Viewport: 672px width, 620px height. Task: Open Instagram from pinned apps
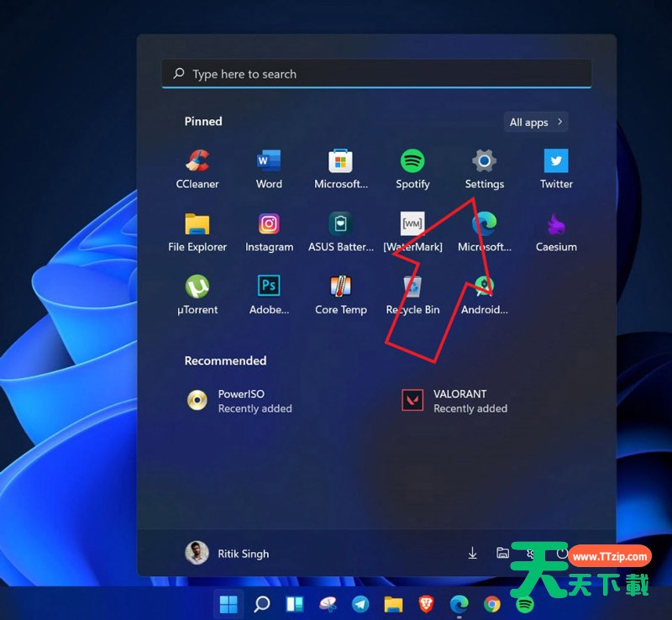coord(269,231)
